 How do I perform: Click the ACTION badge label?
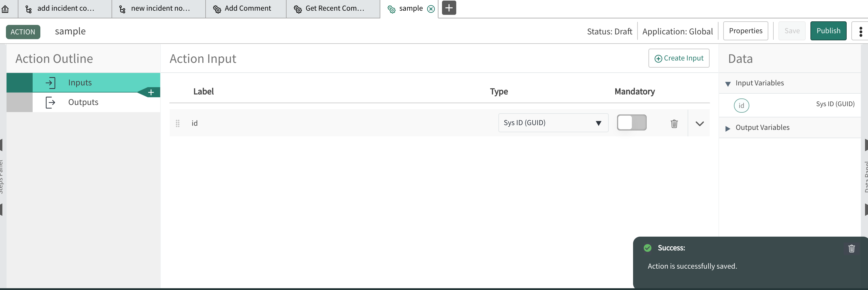[x=23, y=32]
